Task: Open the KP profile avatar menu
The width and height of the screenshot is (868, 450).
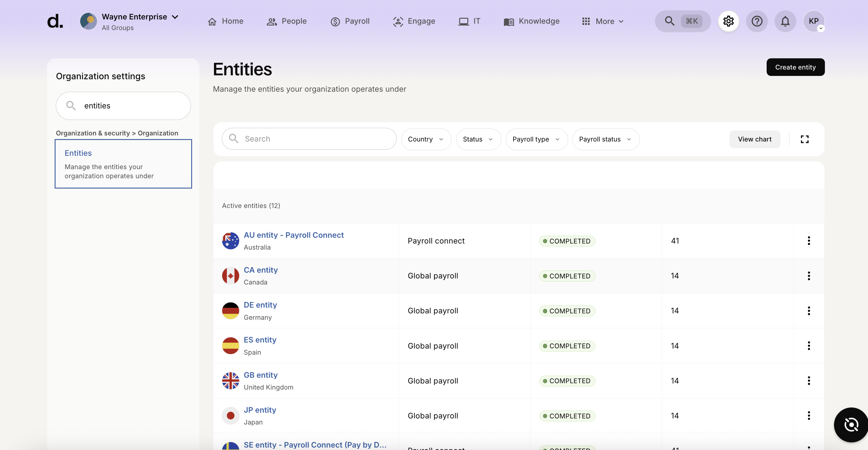Action: point(814,21)
